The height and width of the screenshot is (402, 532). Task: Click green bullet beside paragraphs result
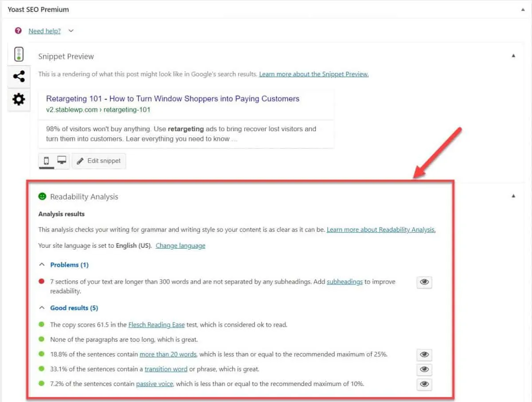[x=42, y=339]
